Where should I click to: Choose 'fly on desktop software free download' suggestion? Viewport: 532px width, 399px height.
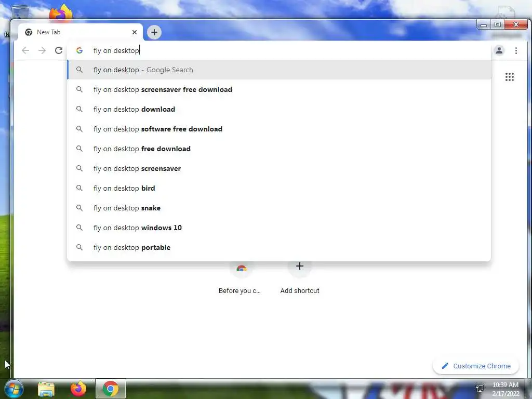click(279, 129)
